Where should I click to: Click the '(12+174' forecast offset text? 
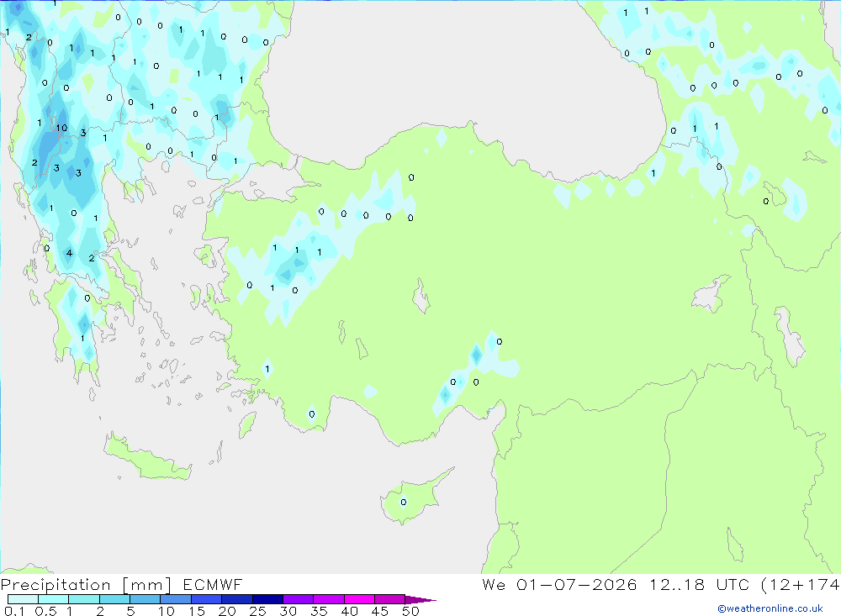(801, 584)
